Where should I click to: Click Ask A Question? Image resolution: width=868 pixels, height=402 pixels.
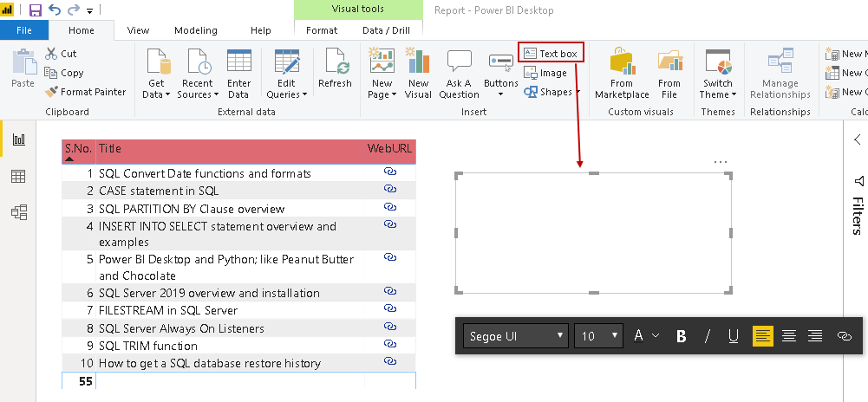(x=459, y=74)
